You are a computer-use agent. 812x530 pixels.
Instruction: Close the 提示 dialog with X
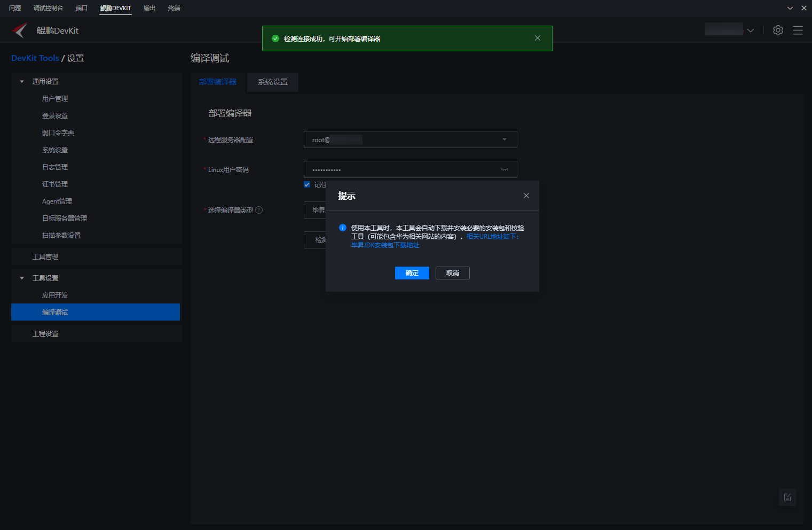526,196
